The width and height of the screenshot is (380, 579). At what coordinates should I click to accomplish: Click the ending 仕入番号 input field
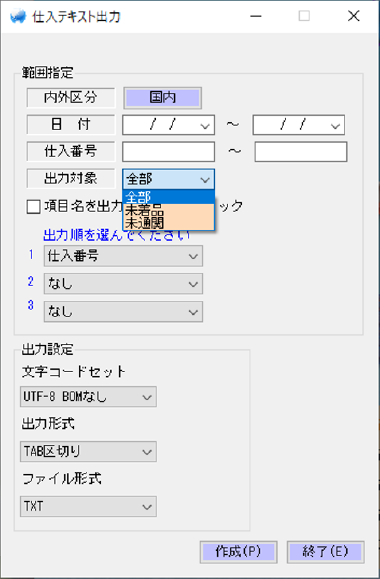click(301, 152)
